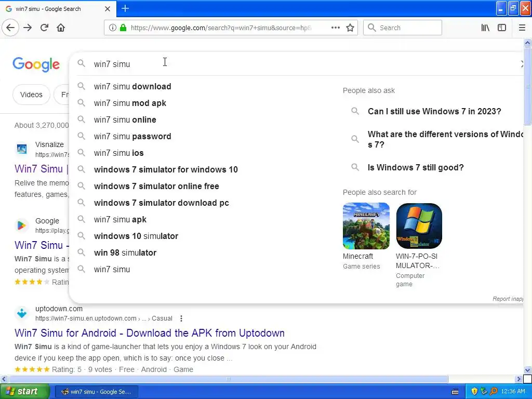Open the Firefox hamburger menu
The image size is (532, 399).
522,28
